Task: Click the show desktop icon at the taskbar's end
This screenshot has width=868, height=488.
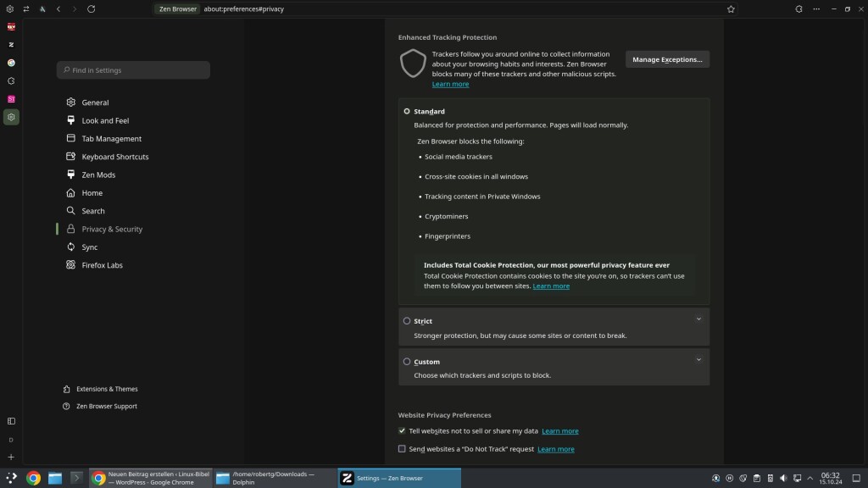Action: tap(856, 478)
